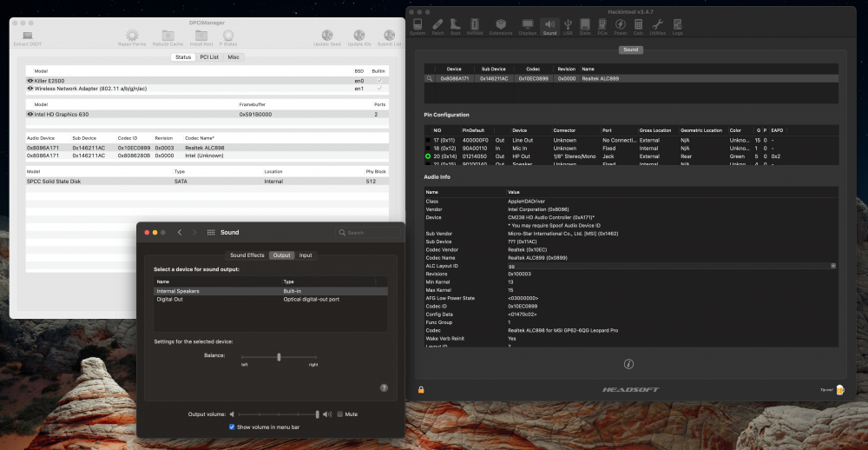Open the Extensions section in Hackintool
868x450 pixels.
tap(501, 26)
